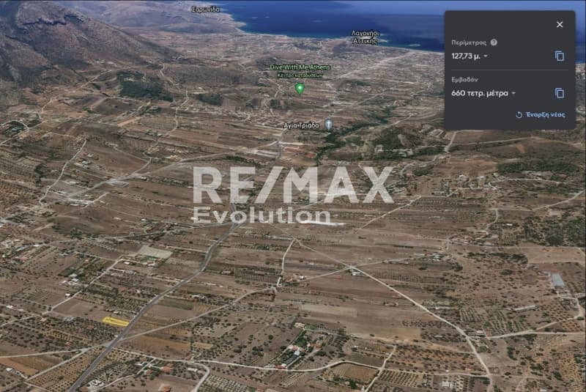Viewport: 586px width, 392px height.
Task: Click the restart icon beside Έναρξη νέας
Action: (x=519, y=115)
